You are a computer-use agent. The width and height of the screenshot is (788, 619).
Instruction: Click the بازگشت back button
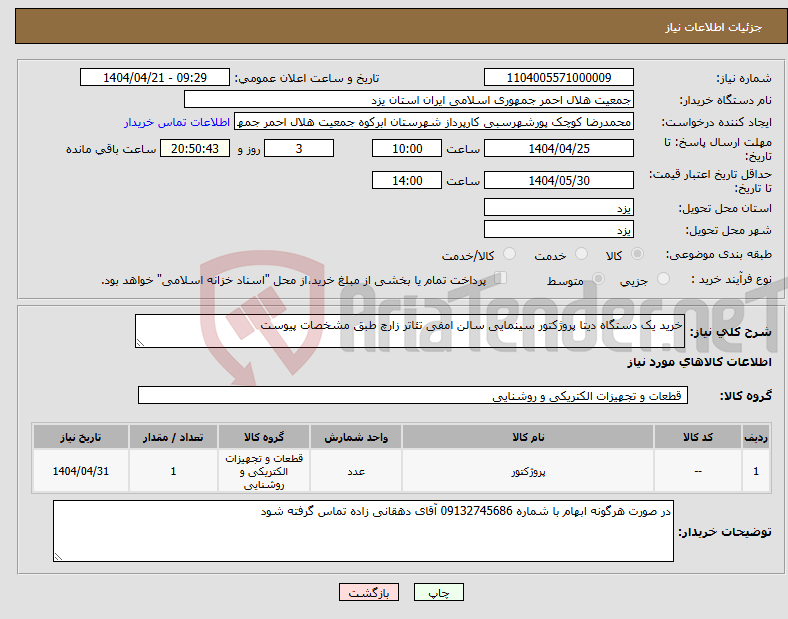369,592
